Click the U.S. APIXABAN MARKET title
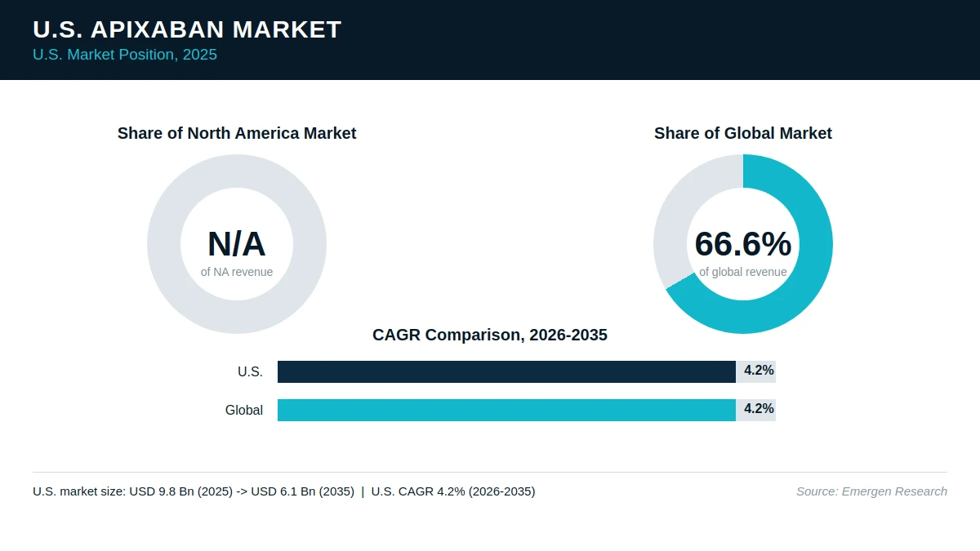This screenshot has width=980, height=551. click(x=187, y=29)
